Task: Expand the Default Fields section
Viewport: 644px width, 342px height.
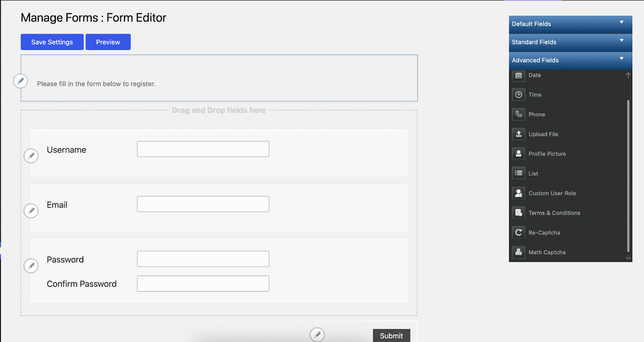Action: tap(570, 24)
